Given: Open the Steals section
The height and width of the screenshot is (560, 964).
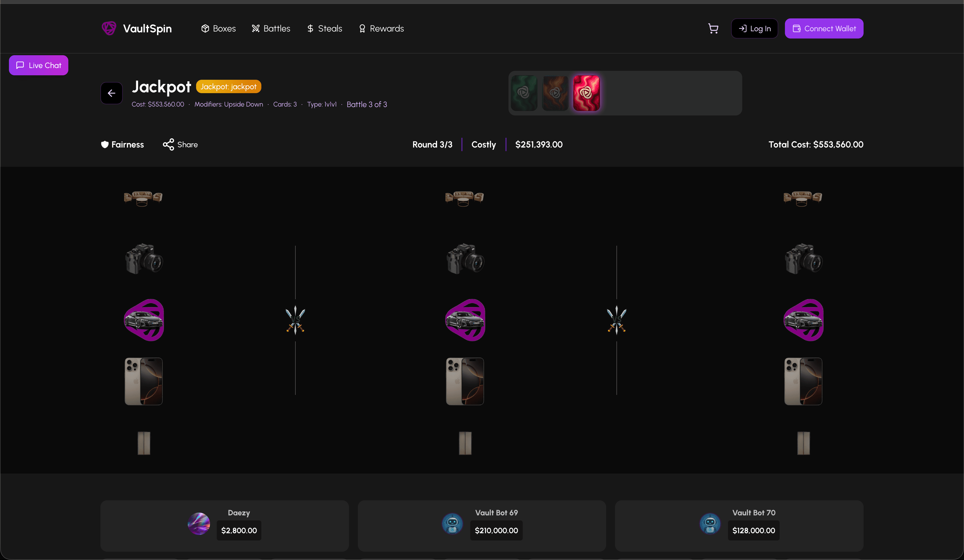Looking at the screenshot, I should [x=324, y=29].
